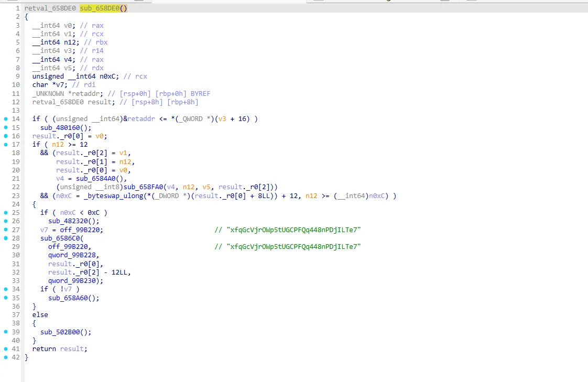Image resolution: width=588 pixels, height=382 pixels.
Task: Click the qword_99B230 argument
Action: (x=71, y=280)
